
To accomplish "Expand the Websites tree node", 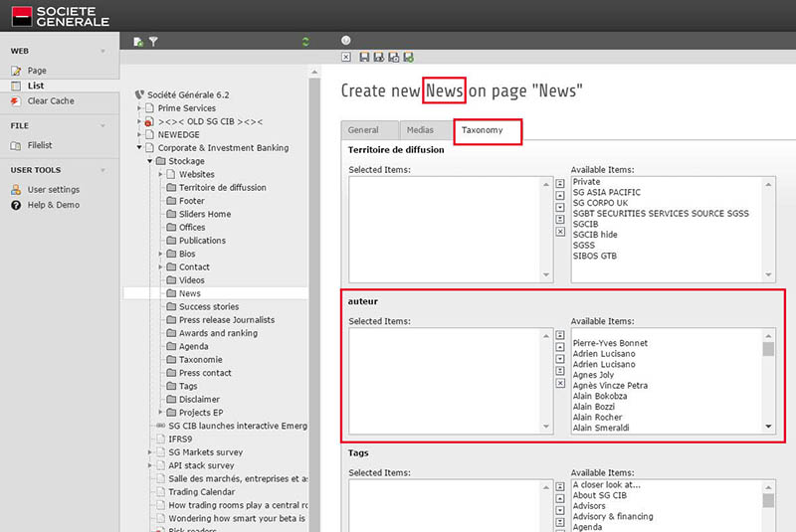I will pyautogui.click(x=160, y=174).
